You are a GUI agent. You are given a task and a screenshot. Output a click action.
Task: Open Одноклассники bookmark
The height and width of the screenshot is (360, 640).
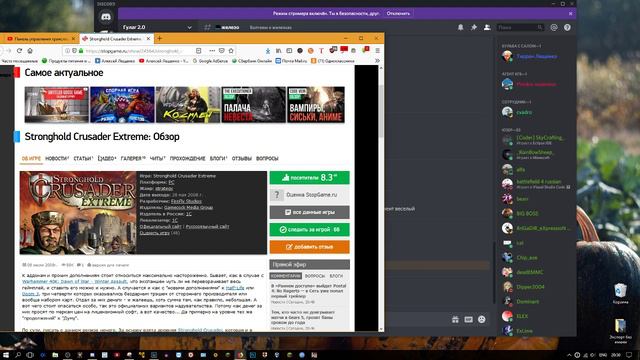coord(333,61)
